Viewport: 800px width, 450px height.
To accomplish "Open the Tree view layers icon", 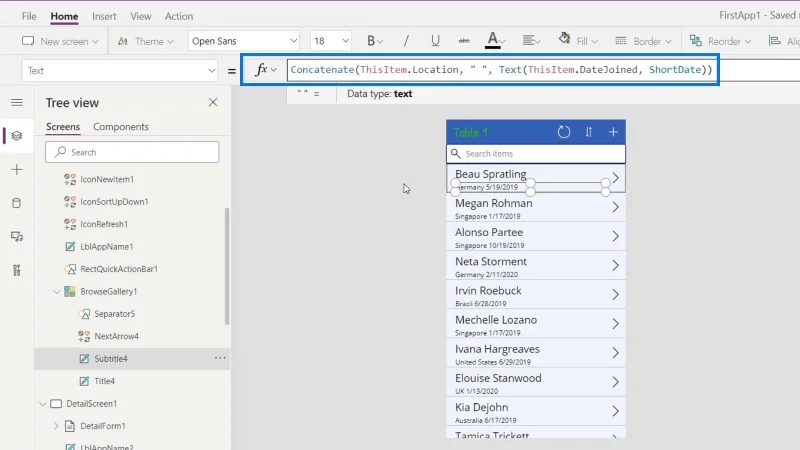I will (17, 136).
